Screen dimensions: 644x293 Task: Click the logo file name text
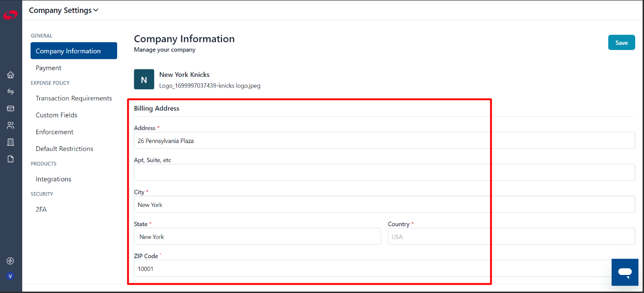(210, 86)
